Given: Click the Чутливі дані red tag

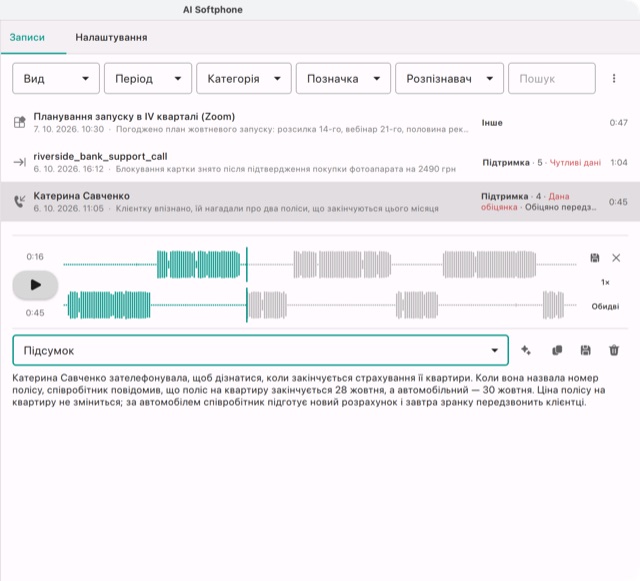Looking at the screenshot, I should (x=575, y=163).
